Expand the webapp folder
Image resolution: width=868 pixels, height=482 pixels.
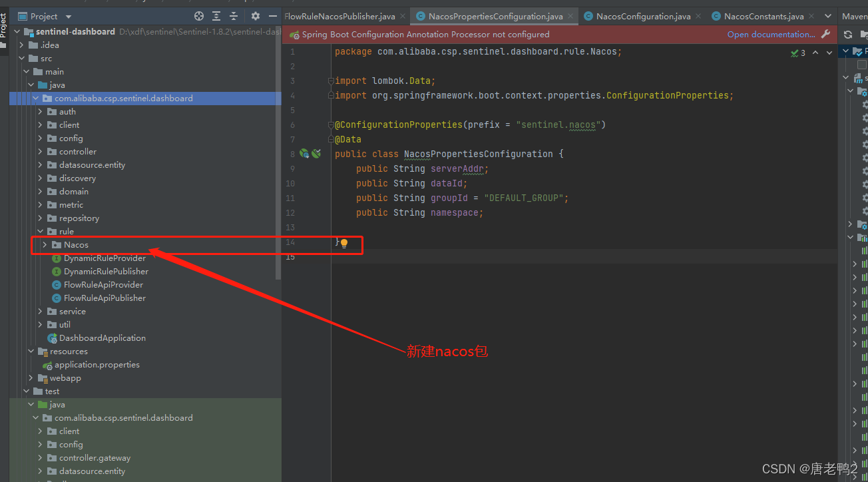click(31, 378)
